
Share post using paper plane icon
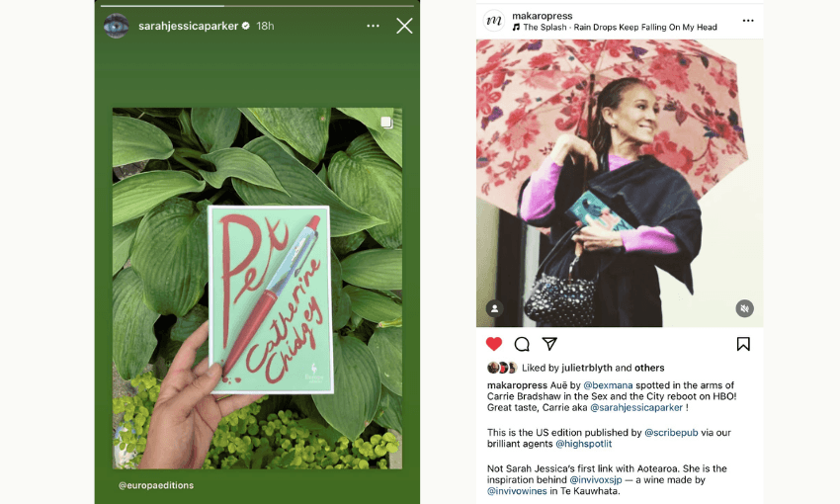[549, 344]
